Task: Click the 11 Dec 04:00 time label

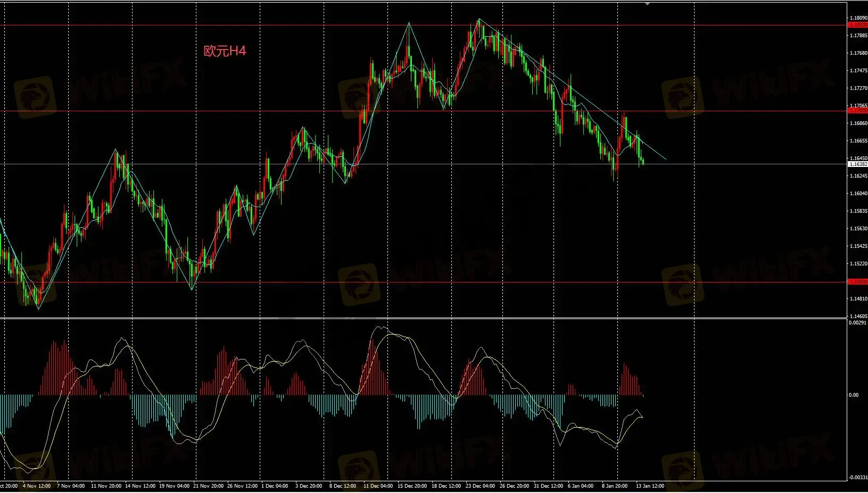Action: 378,486
